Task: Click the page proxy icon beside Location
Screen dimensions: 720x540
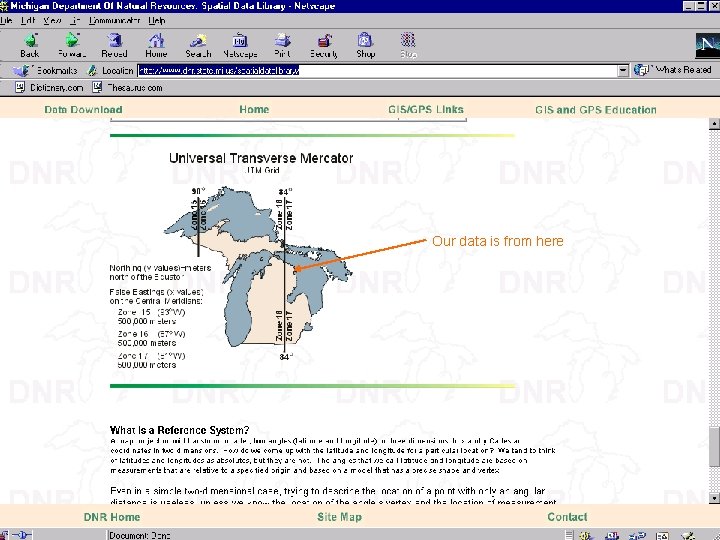Action: click(x=92, y=70)
